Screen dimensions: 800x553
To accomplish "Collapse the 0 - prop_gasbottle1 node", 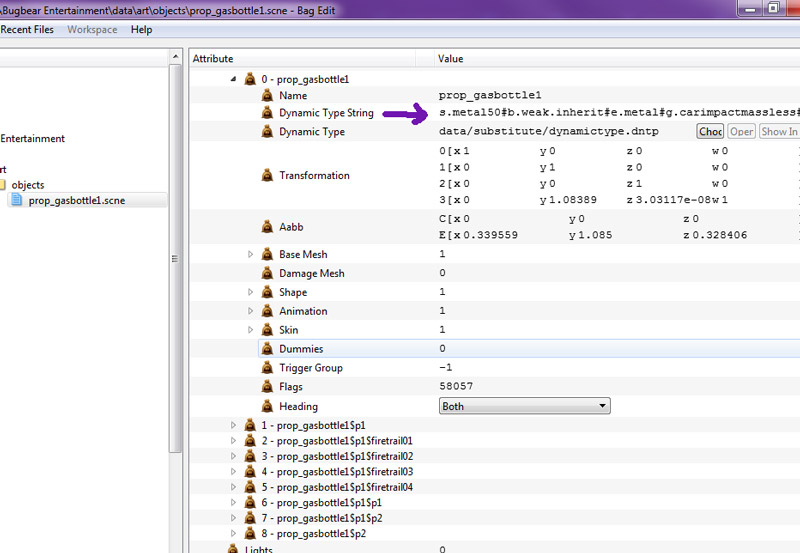I will pyautogui.click(x=233, y=79).
